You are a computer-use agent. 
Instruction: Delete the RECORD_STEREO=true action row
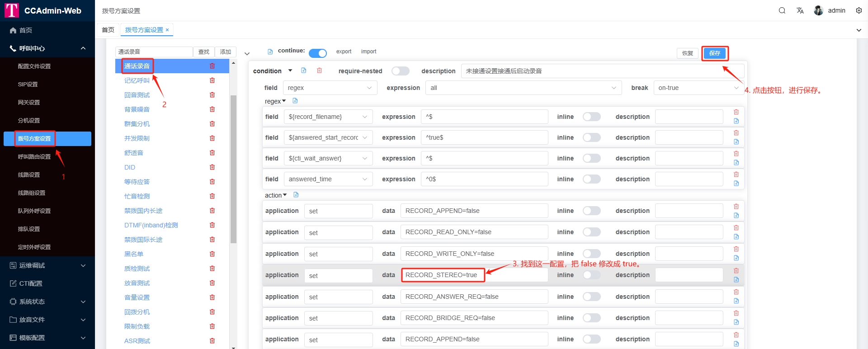tap(736, 271)
